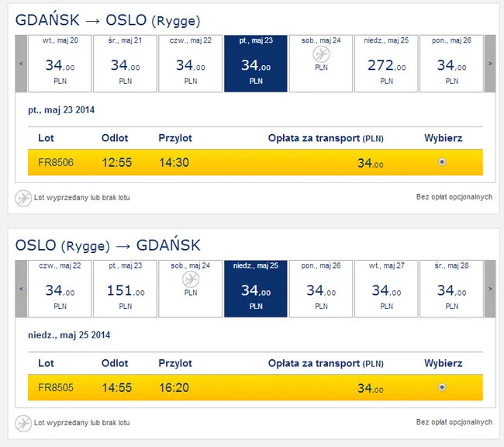Click plane legend icon under return flights
This screenshot has width=504, height=447.
(23, 424)
